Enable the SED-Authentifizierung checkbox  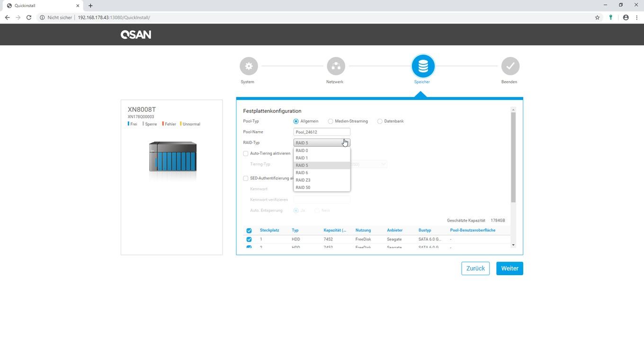click(246, 179)
